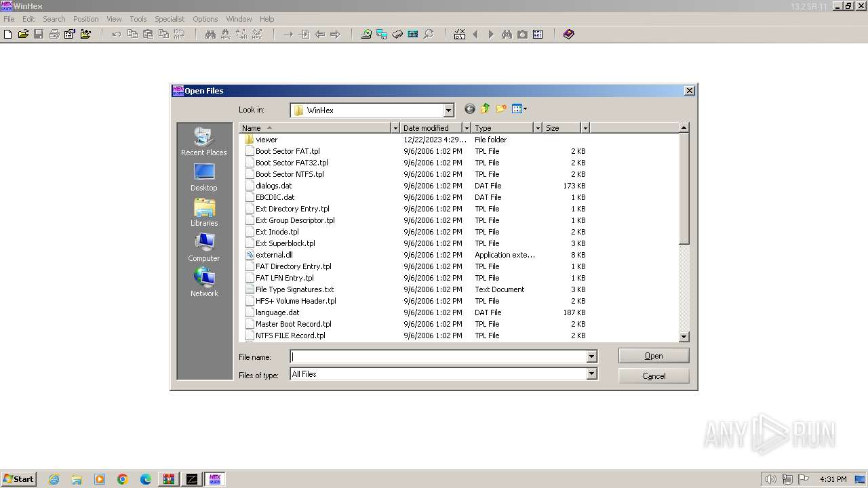Click the binoculars Find Text icon
868x488 pixels.
click(x=210, y=34)
